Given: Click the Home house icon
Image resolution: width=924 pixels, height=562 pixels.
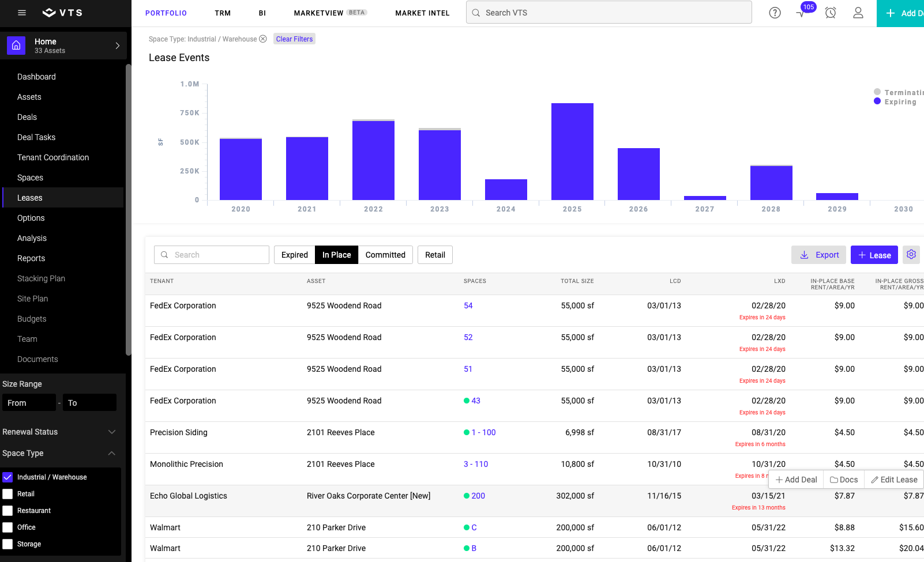Looking at the screenshot, I should [x=16, y=46].
